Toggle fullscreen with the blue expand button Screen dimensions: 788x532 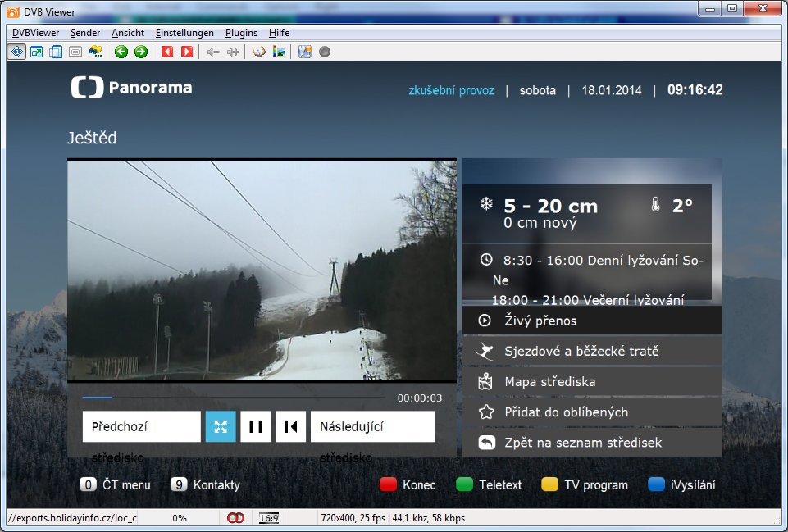point(221,426)
